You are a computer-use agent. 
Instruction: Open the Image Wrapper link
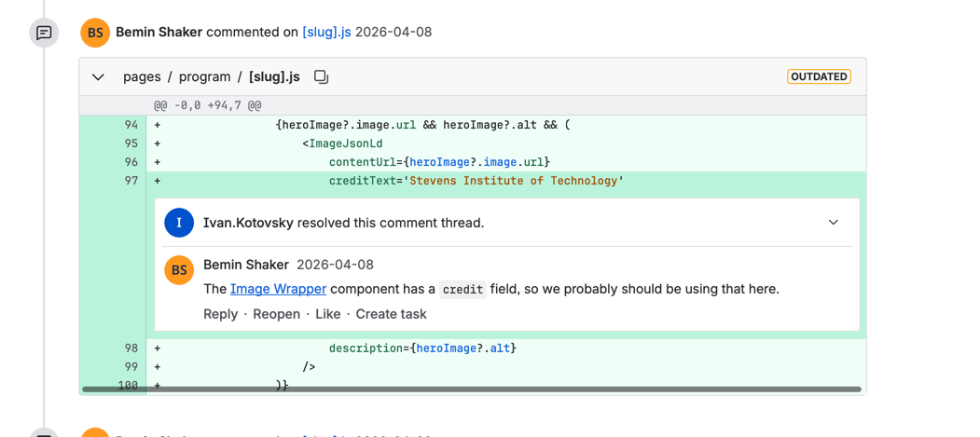(x=278, y=289)
